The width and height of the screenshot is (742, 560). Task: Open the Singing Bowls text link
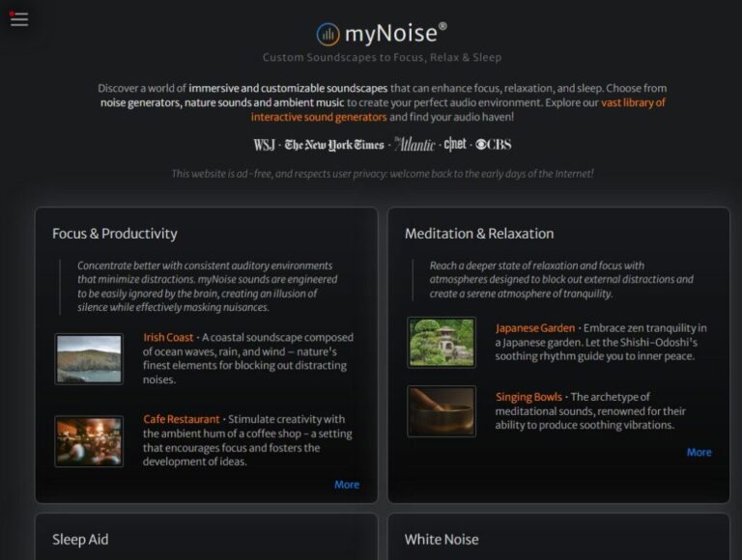pos(528,397)
